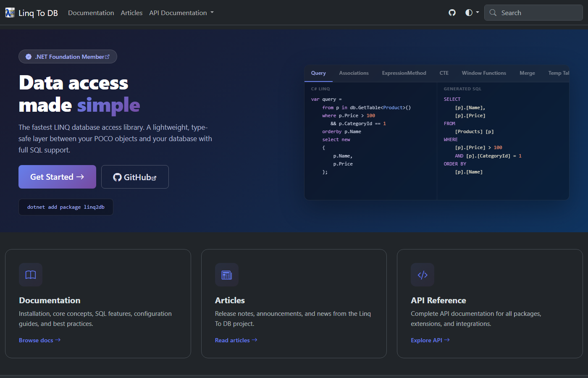The image size is (588, 378).
Task: Click the SELECT SQL keyword
Action: click(x=452, y=100)
